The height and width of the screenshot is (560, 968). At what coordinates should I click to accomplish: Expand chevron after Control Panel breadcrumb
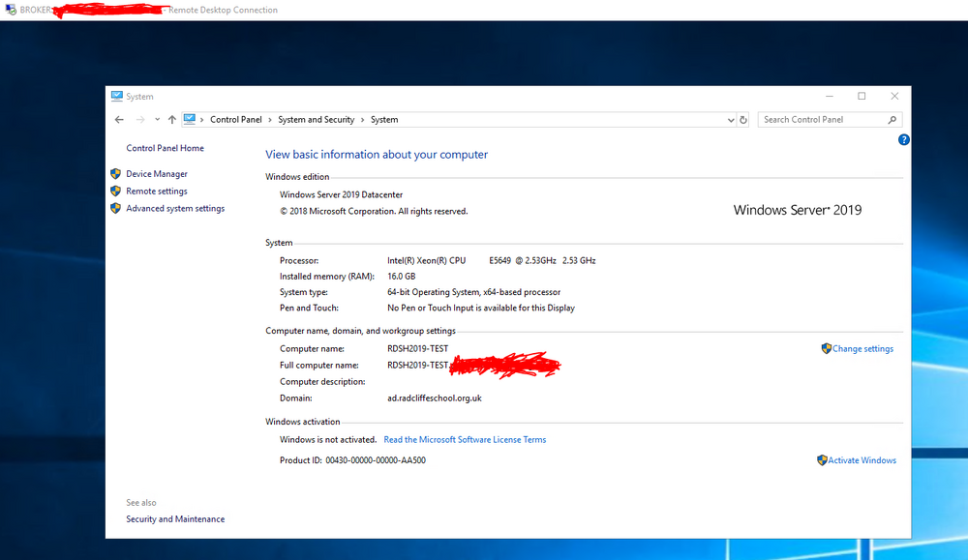tap(270, 120)
